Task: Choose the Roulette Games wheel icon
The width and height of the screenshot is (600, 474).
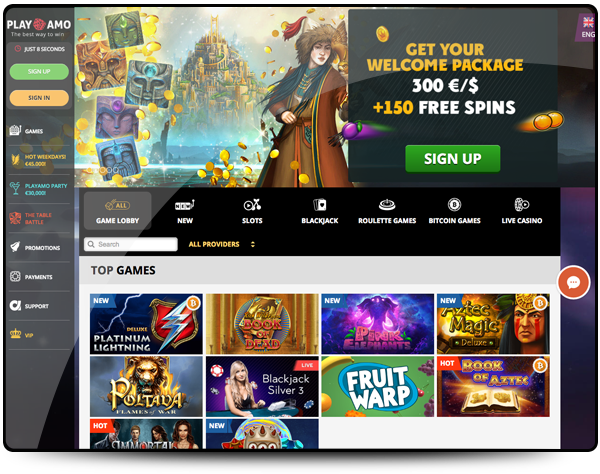Action: (387, 205)
